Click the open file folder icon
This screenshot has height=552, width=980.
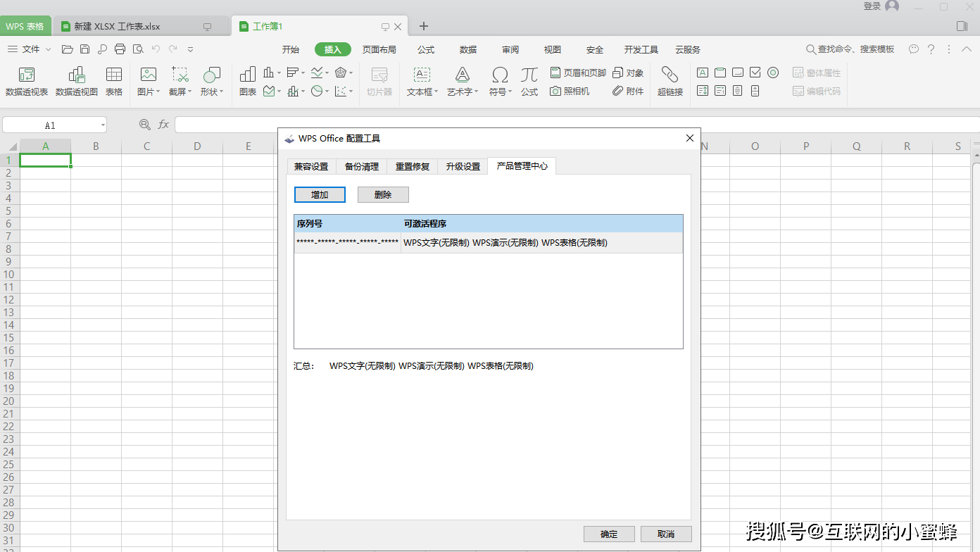[68, 49]
